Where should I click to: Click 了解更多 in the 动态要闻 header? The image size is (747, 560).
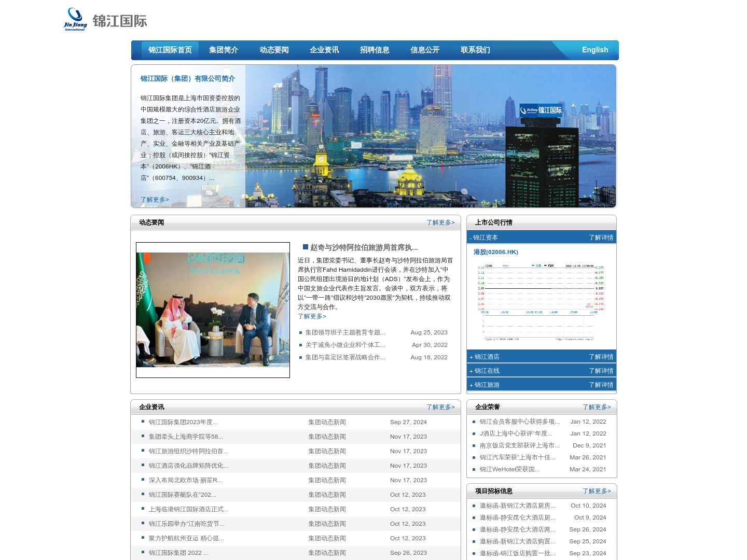click(x=440, y=222)
